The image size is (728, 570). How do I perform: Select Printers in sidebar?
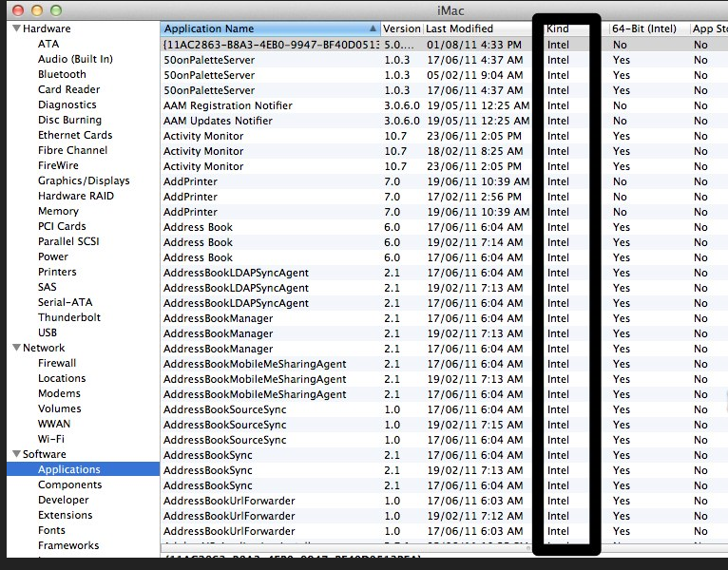coord(57,272)
